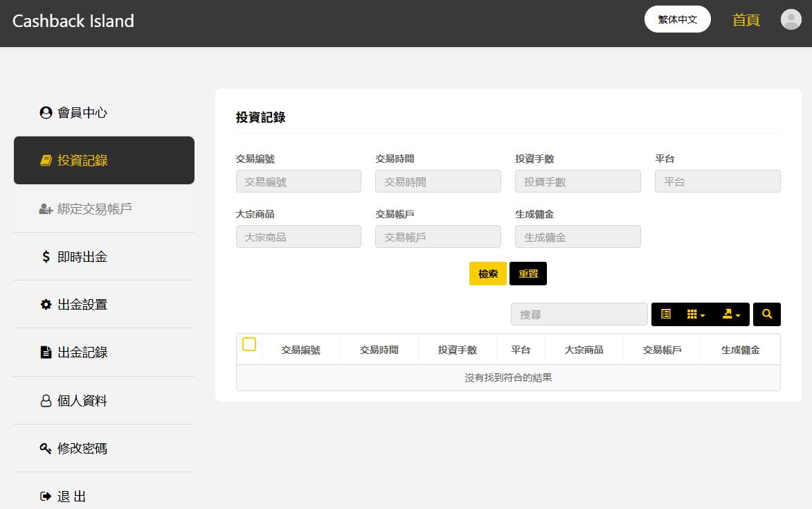Open the 會員中心 sidebar item

pos(104,112)
